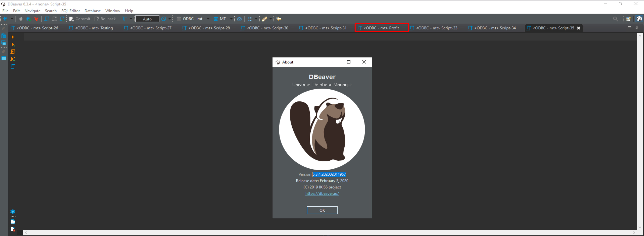Expand the transaction mode tree dropdown arrow
This screenshot has height=236, width=644.
(x=131, y=19)
